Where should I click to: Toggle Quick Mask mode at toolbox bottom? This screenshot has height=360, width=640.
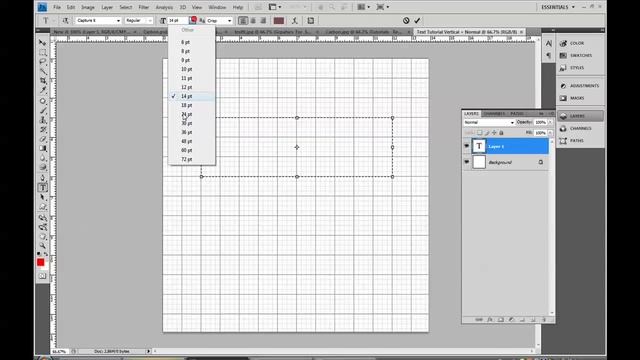point(42,276)
